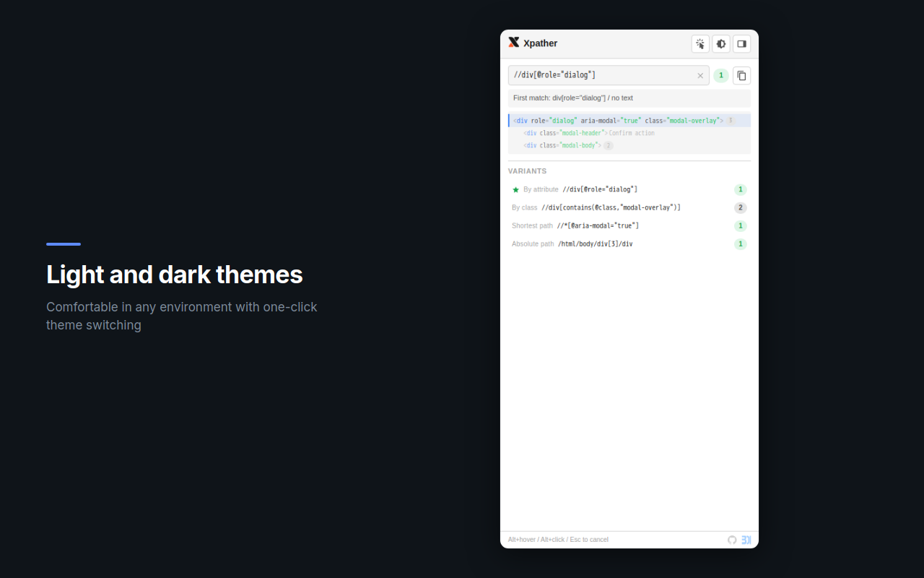Image resolution: width=924 pixels, height=578 pixels.
Task: Expand the collapsed children of the dialog div
Action: coord(730,120)
